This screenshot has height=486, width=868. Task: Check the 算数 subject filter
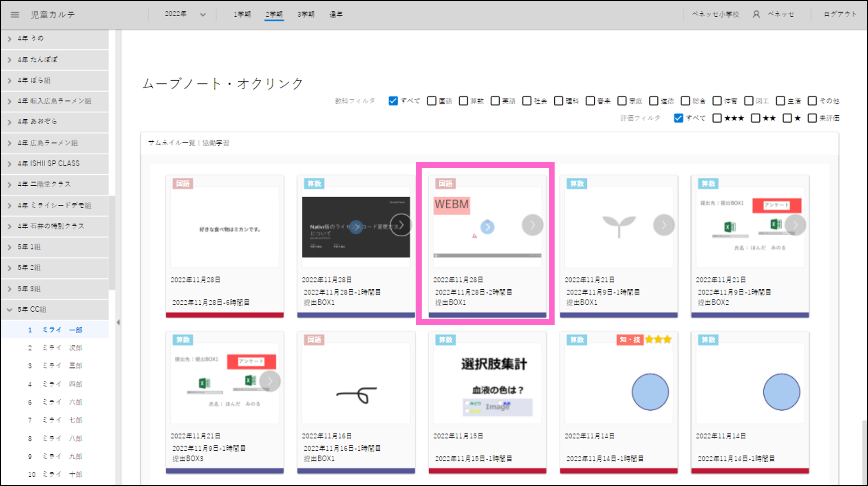[x=463, y=101]
